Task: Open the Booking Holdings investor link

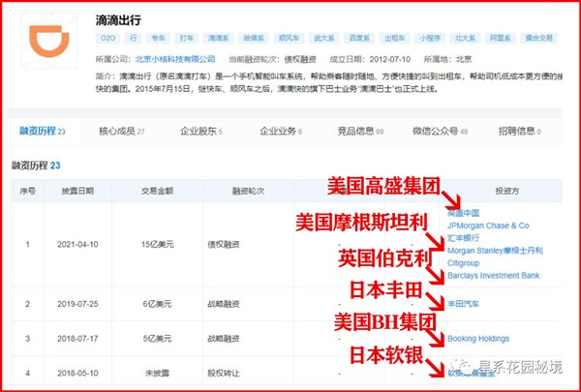Action: point(478,339)
